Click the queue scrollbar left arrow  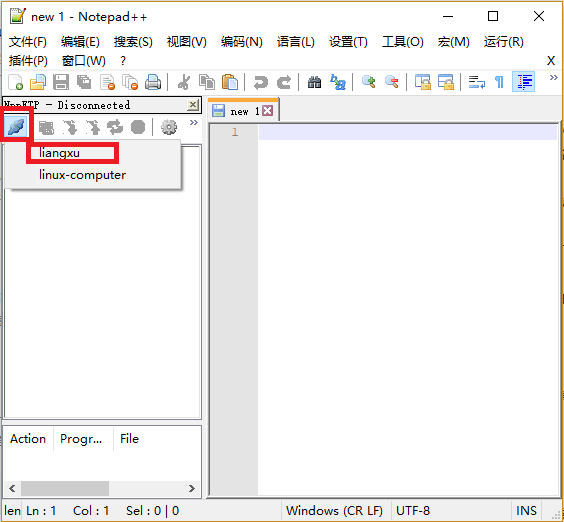pos(12,489)
